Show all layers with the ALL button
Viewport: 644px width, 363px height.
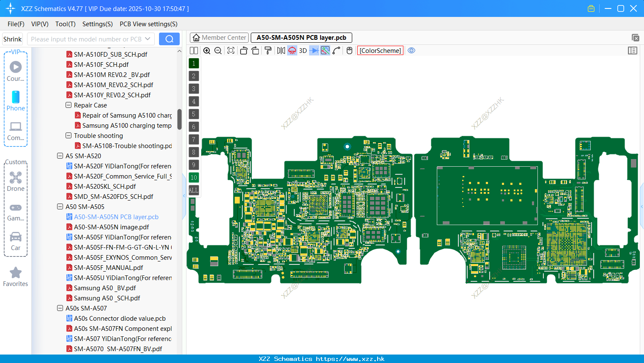[193, 190]
